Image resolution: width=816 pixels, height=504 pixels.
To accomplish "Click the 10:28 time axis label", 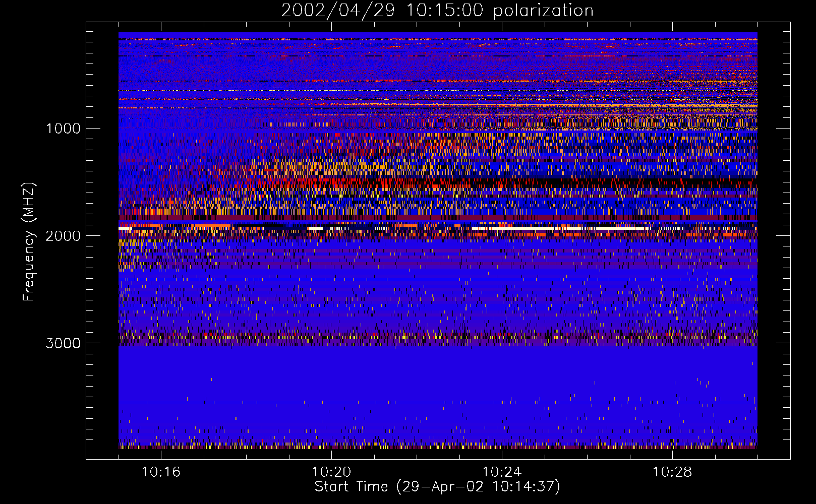I will tap(672, 472).
